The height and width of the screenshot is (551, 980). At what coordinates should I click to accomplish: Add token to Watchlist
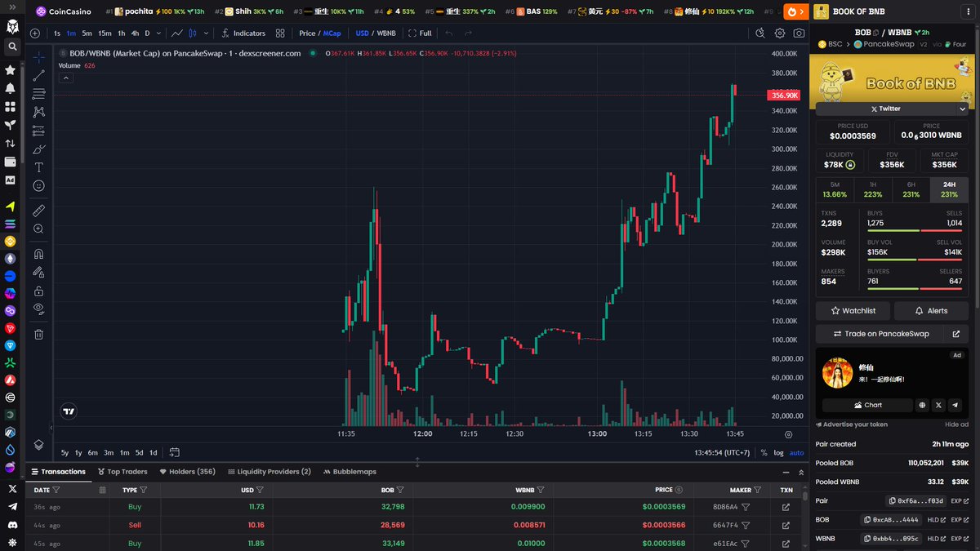pos(853,311)
